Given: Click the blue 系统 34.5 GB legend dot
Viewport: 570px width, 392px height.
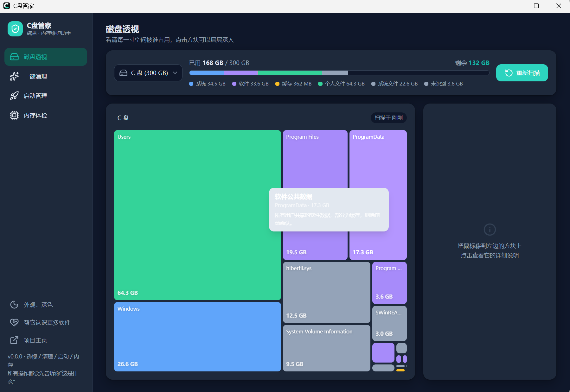Looking at the screenshot, I should (x=191, y=84).
